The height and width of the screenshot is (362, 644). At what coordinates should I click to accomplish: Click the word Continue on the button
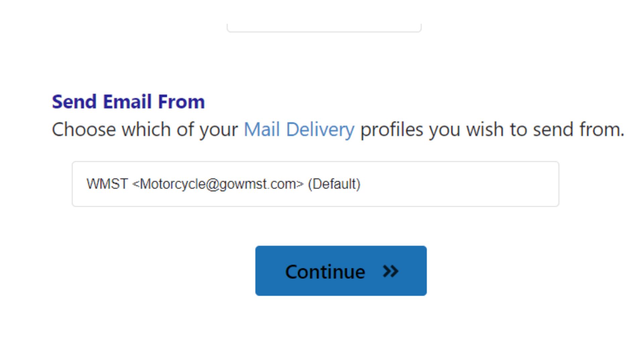[x=325, y=271]
